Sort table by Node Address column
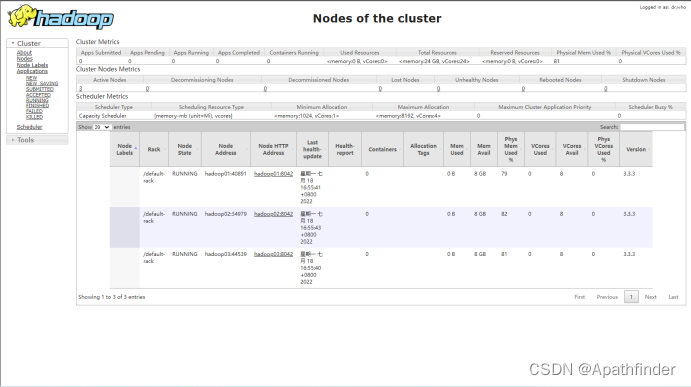Screen dimensions: 691x387 pos(226,149)
